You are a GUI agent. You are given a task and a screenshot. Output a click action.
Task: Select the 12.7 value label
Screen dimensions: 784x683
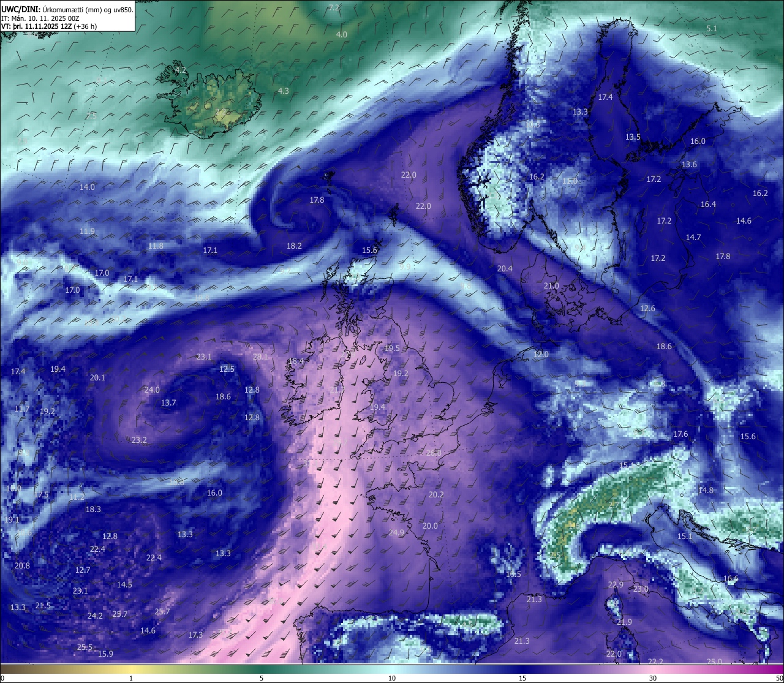coord(83,570)
